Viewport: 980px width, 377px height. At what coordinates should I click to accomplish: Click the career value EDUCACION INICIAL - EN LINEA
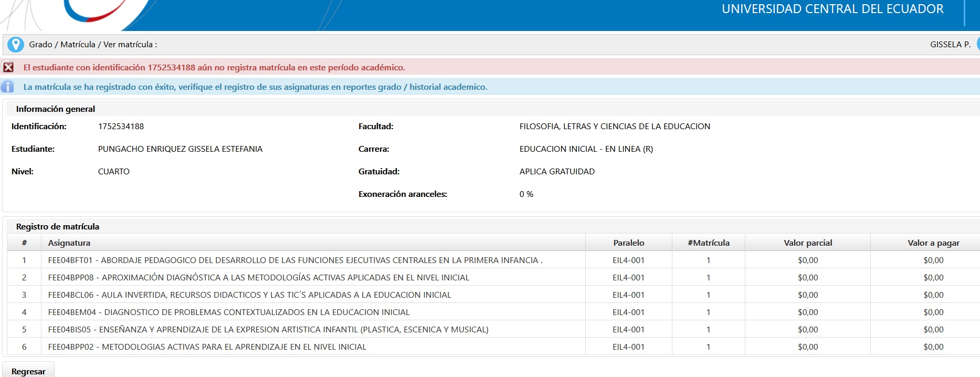tap(586, 149)
